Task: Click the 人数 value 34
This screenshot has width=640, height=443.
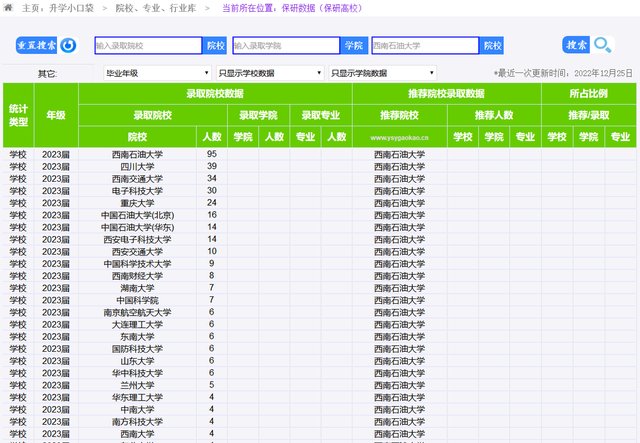Action: (212, 178)
